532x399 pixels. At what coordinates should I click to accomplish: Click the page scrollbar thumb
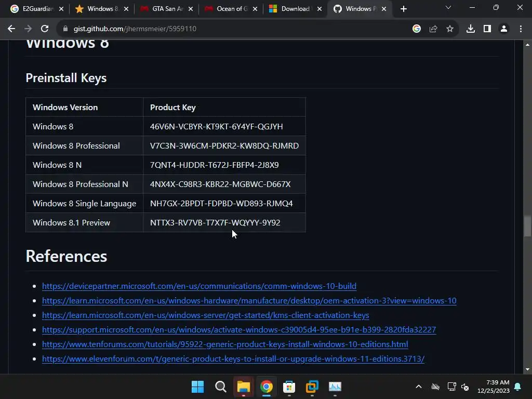coord(527,225)
